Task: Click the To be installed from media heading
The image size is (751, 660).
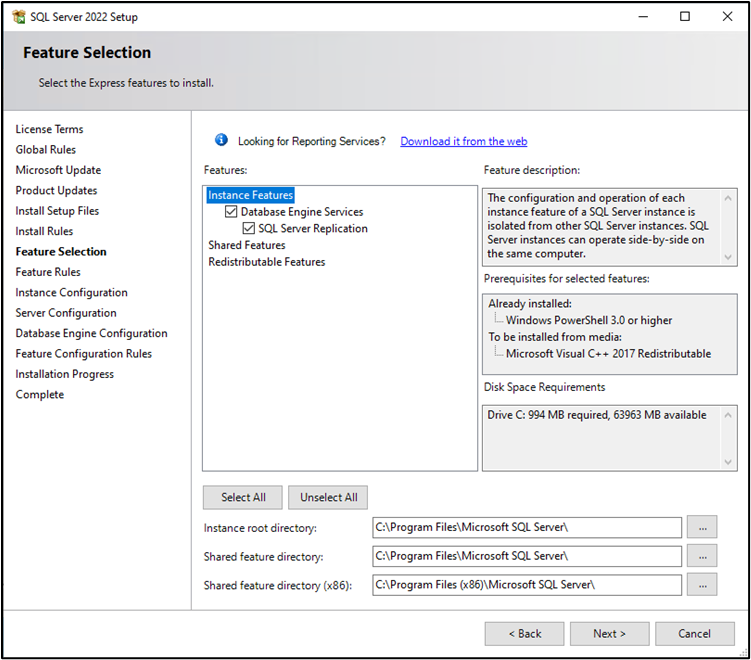Action: (x=555, y=337)
